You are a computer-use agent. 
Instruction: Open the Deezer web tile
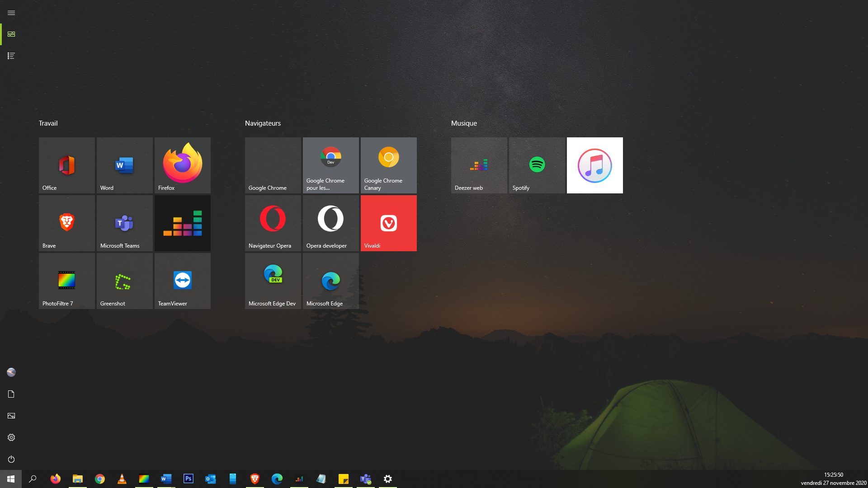coord(479,165)
